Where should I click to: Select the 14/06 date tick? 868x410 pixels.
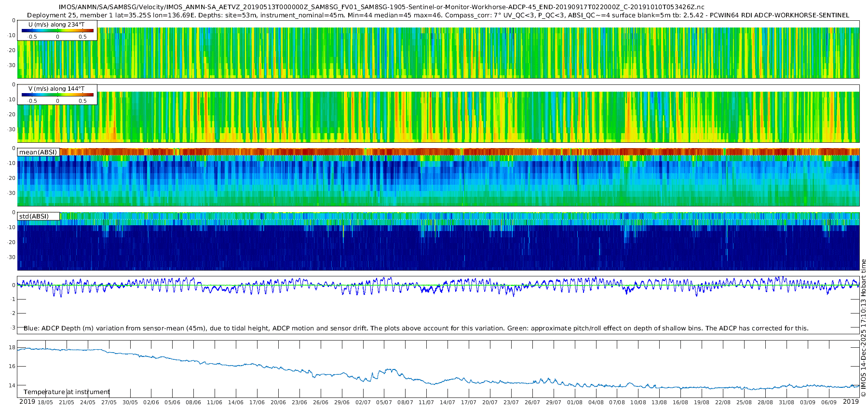(236, 402)
